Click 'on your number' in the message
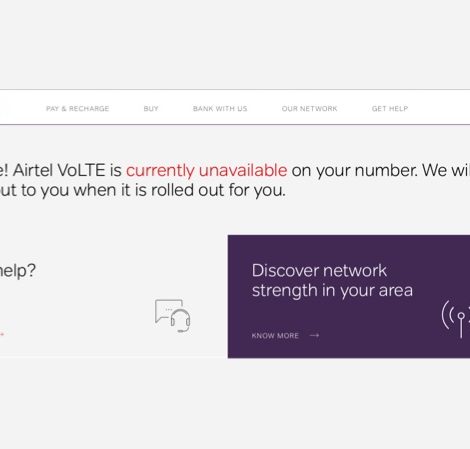The image size is (470, 449). [x=354, y=171]
